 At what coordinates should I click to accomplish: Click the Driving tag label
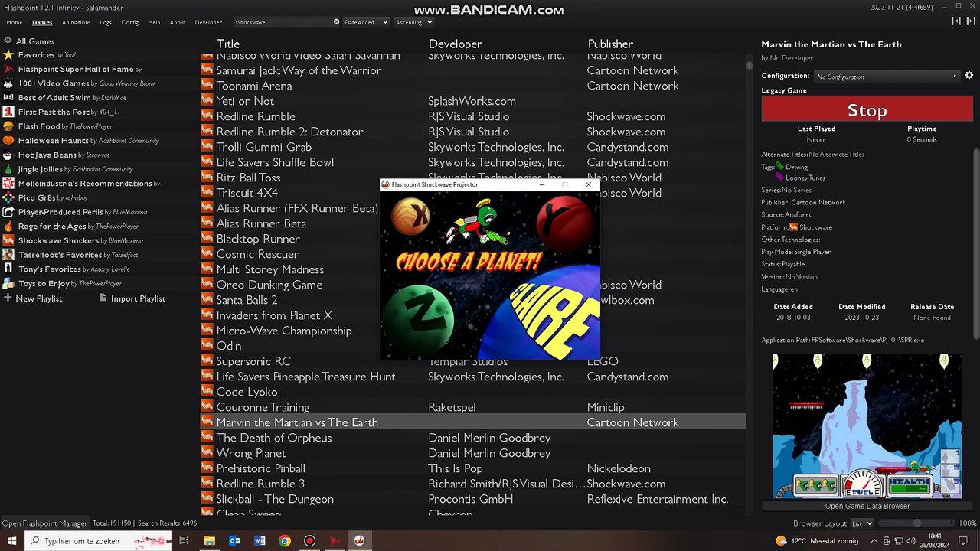(x=796, y=167)
